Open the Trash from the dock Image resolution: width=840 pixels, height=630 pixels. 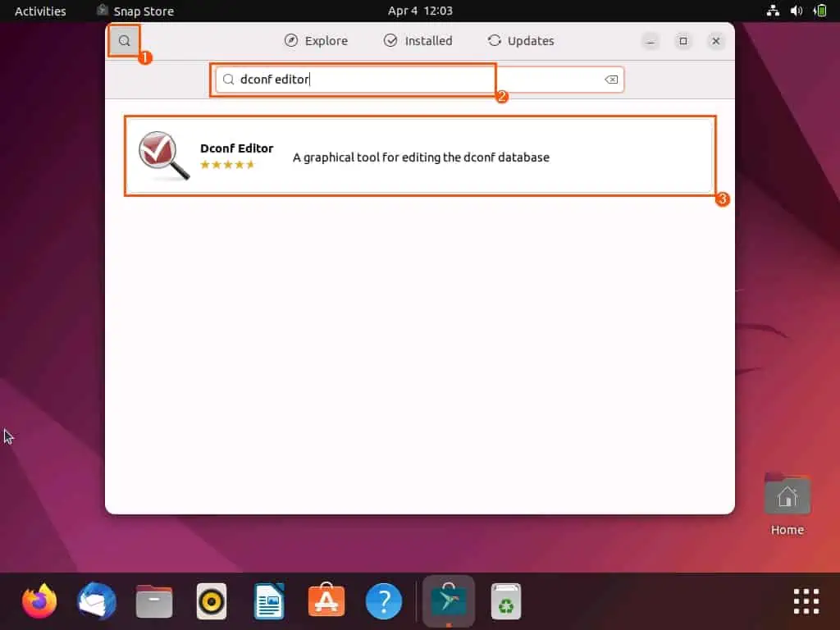[x=505, y=600]
